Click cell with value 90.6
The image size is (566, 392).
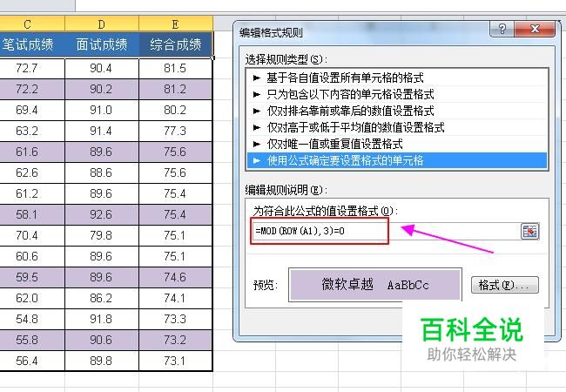(x=102, y=341)
